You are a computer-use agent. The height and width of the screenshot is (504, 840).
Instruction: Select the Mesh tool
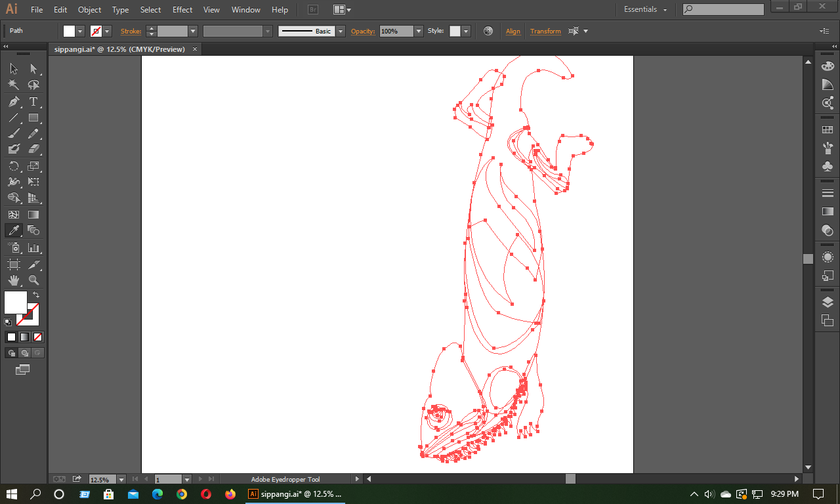pyautogui.click(x=14, y=215)
